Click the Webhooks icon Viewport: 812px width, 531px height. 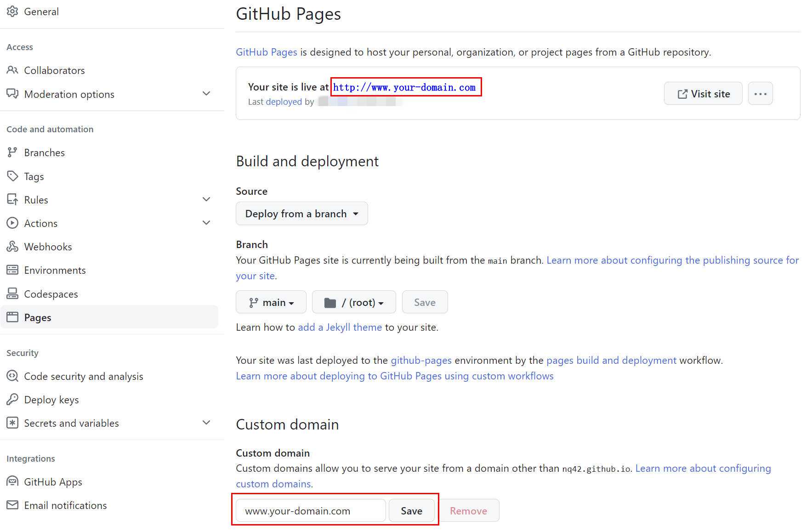(12, 247)
